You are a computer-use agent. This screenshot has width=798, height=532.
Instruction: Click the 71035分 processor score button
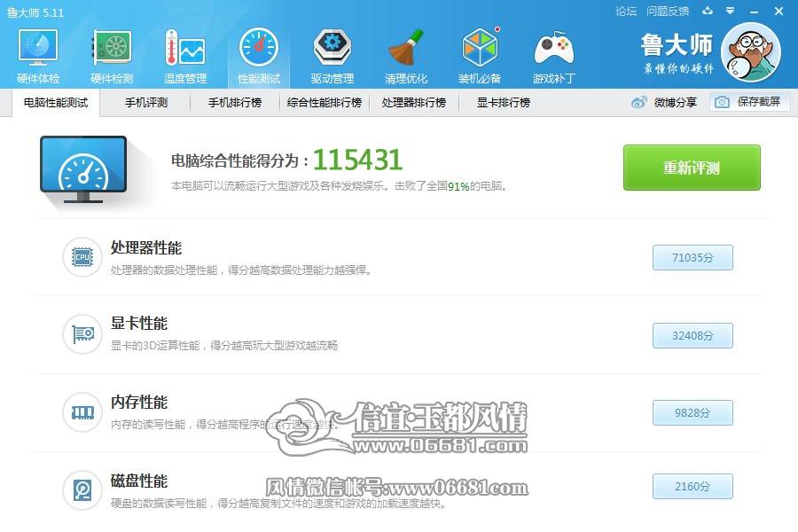(692, 258)
